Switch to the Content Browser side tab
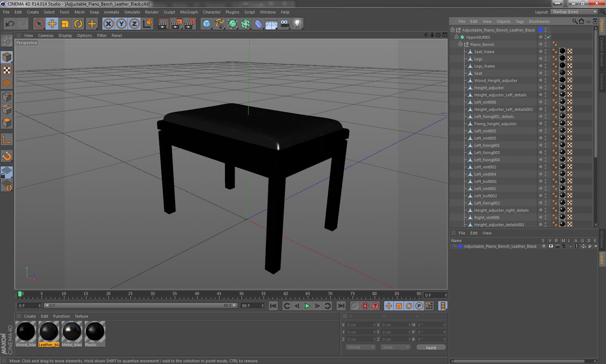 (602, 52)
